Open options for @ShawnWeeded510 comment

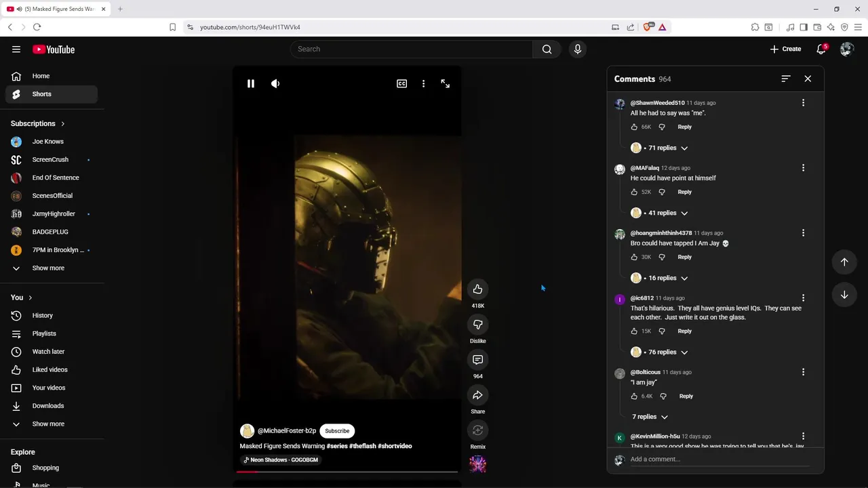(803, 103)
